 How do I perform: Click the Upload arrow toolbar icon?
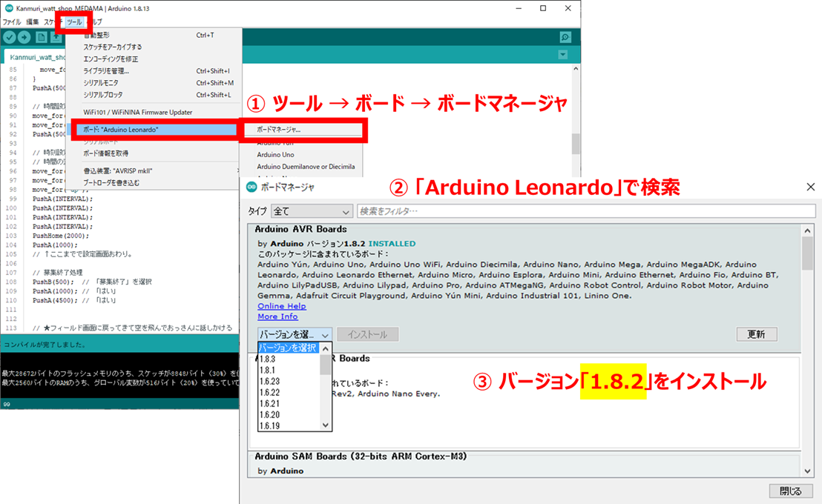click(x=24, y=37)
